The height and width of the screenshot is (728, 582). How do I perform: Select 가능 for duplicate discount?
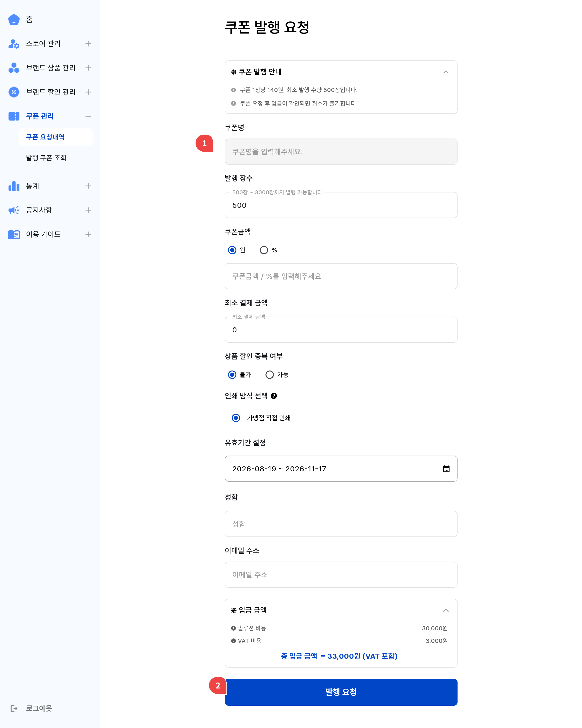coord(270,375)
